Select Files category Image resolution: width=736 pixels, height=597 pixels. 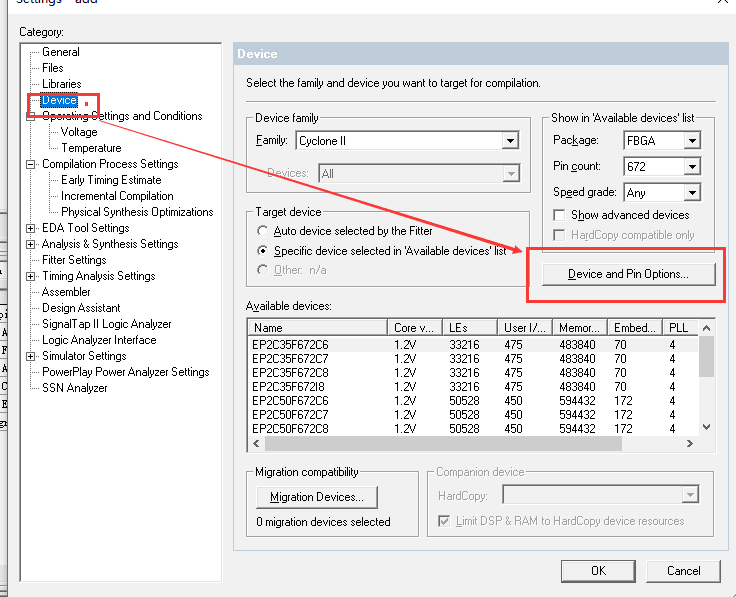tap(53, 68)
